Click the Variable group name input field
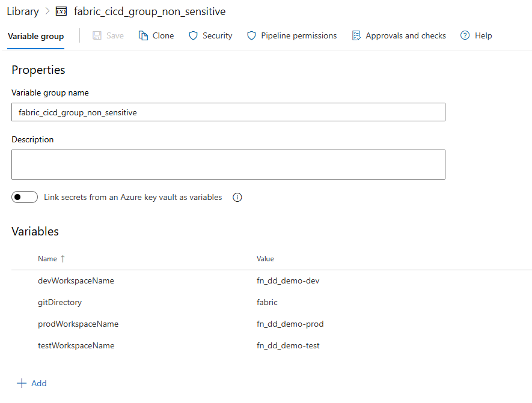 click(228, 112)
